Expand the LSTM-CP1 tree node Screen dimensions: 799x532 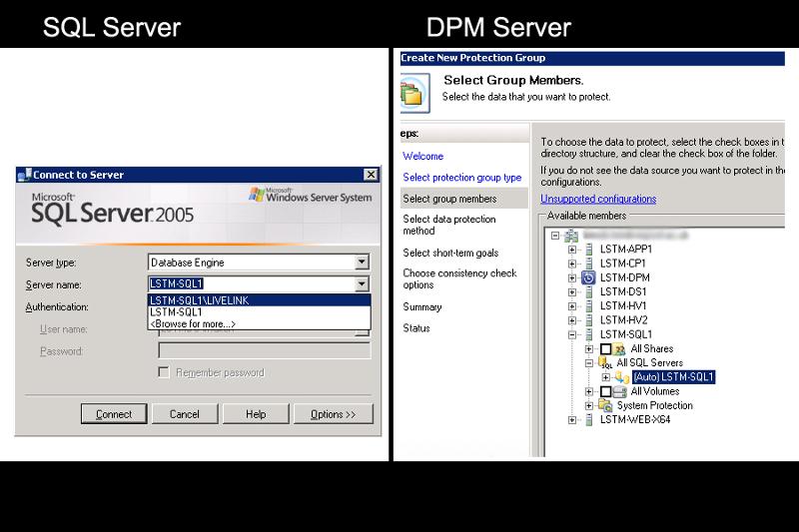pos(572,264)
